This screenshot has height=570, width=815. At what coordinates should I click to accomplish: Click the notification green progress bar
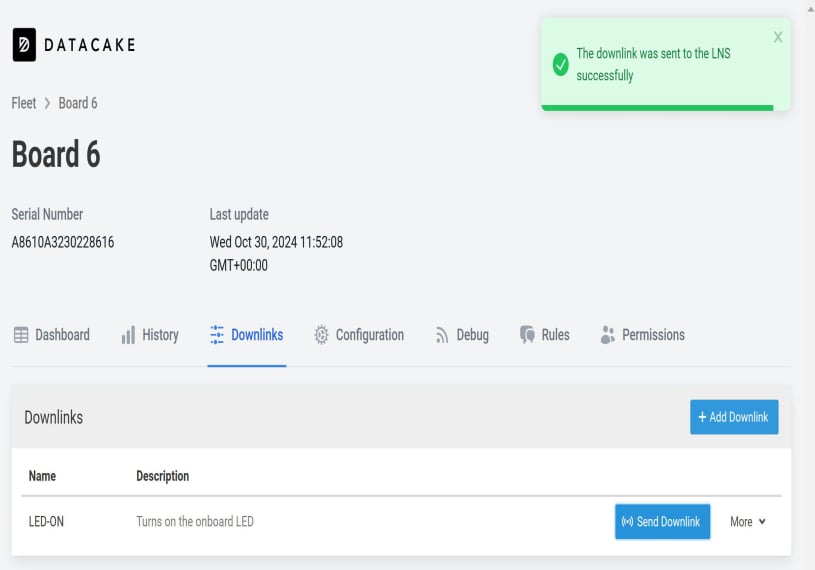pyautogui.click(x=657, y=107)
